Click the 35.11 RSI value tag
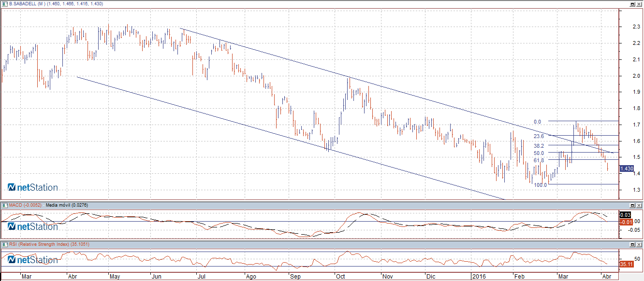644x281 pixels. coord(626,264)
